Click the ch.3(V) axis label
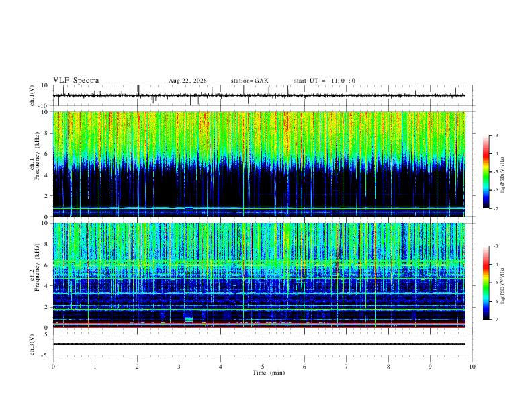532x411 pixels. (x=32, y=345)
